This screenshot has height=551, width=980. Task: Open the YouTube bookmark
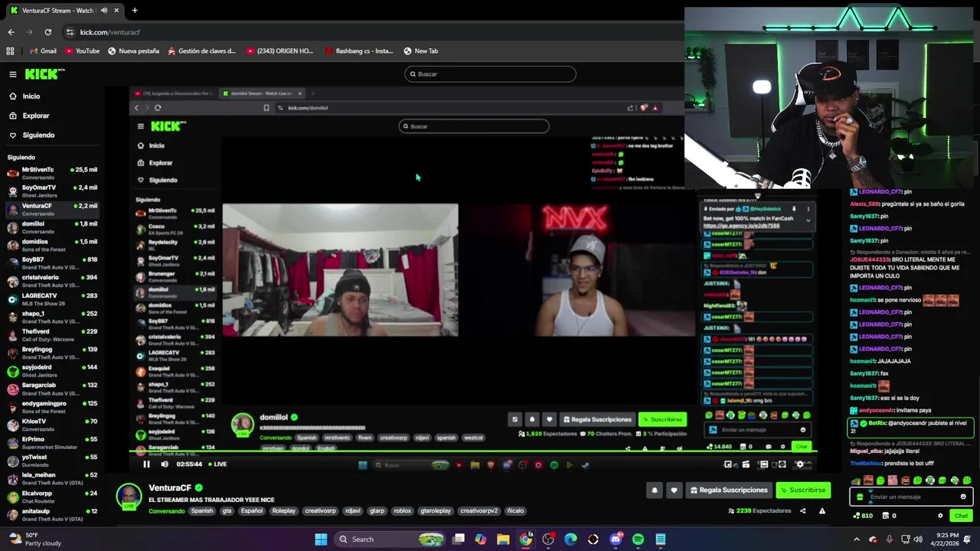[82, 51]
